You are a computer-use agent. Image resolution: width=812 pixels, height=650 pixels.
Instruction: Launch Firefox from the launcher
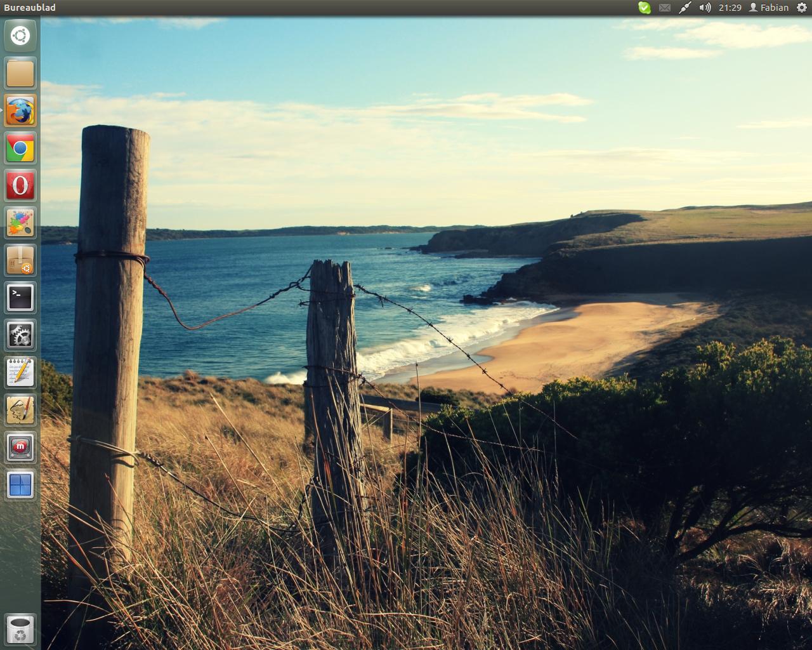tap(20, 110)
